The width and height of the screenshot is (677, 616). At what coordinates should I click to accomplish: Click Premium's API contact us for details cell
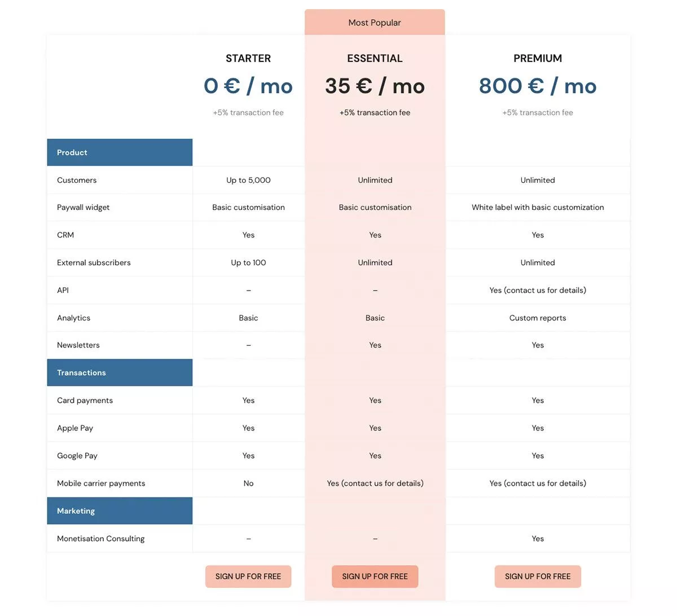tap(538, 290)
